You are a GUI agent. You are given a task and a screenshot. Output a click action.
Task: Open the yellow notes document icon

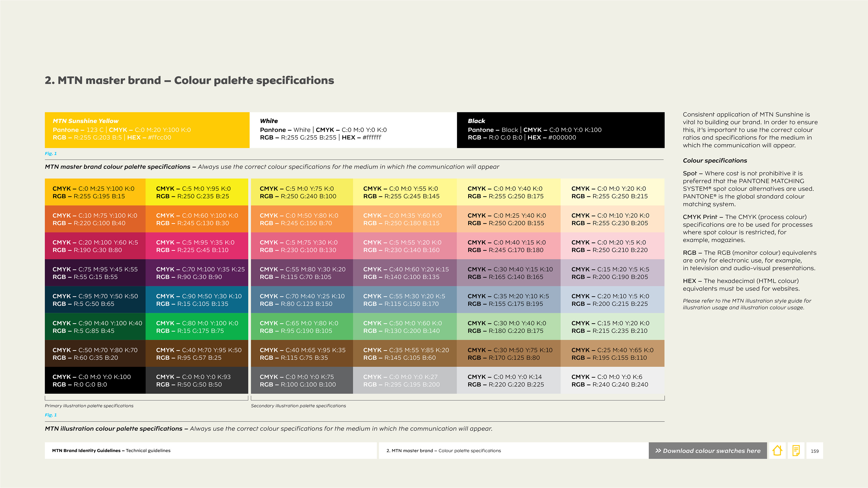coord(796,451)
